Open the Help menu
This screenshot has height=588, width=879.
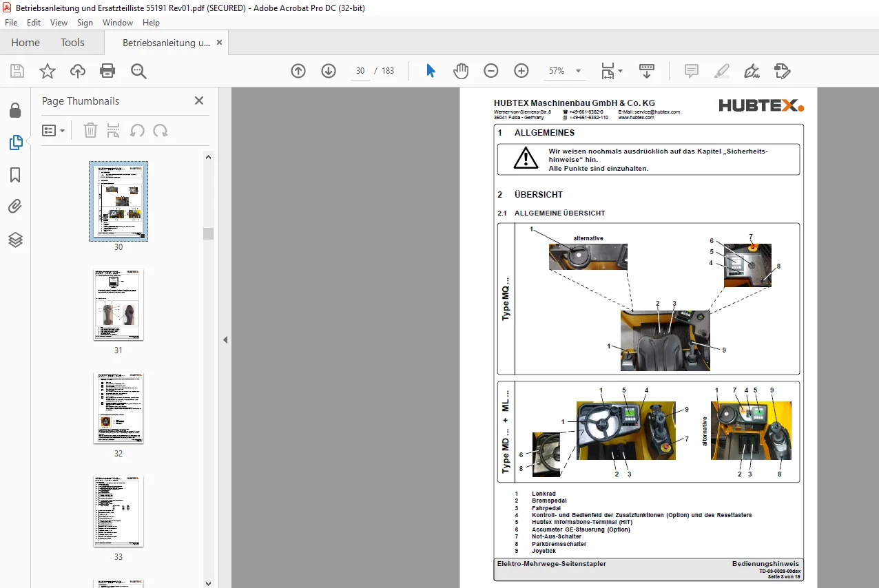pos(151,23)
